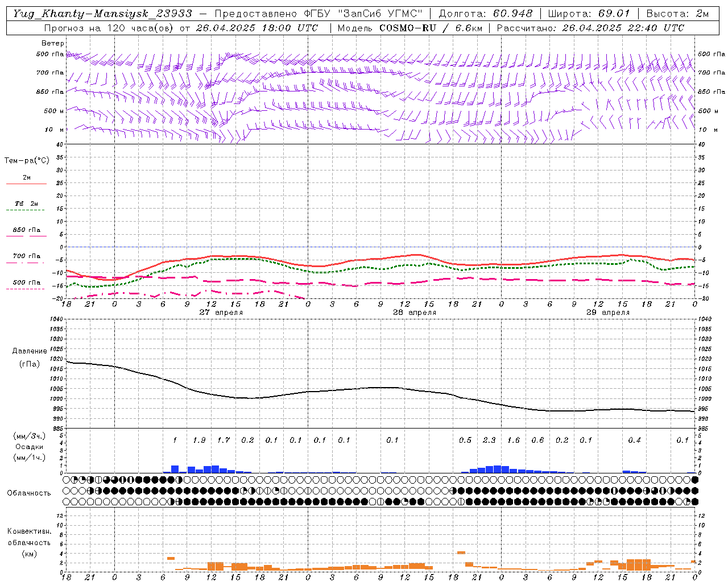728x582 pixels.
Task: Select the 1.9 precipitation amount
Action: (199, 440)
